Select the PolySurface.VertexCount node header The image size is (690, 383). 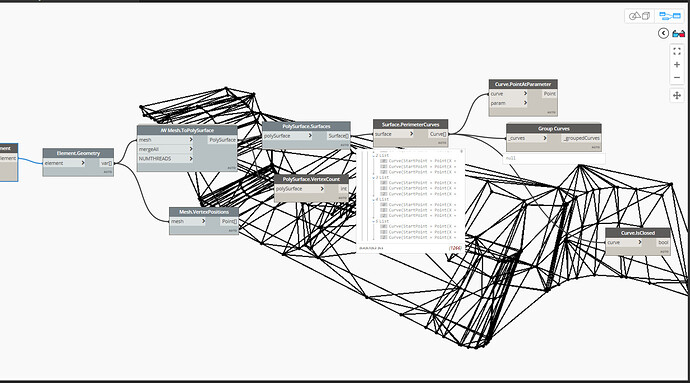click(x=311, y=179)
